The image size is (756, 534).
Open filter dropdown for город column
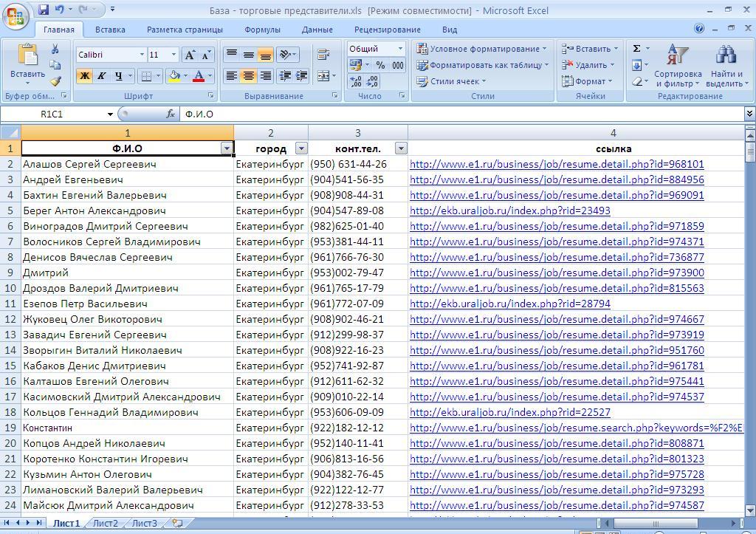(x=301, y=148)
